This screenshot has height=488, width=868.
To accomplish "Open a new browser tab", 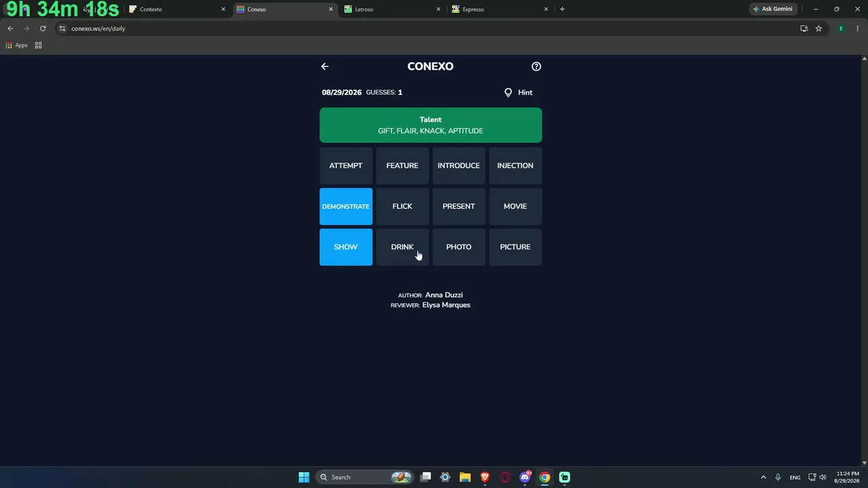I will click(562, 9).
